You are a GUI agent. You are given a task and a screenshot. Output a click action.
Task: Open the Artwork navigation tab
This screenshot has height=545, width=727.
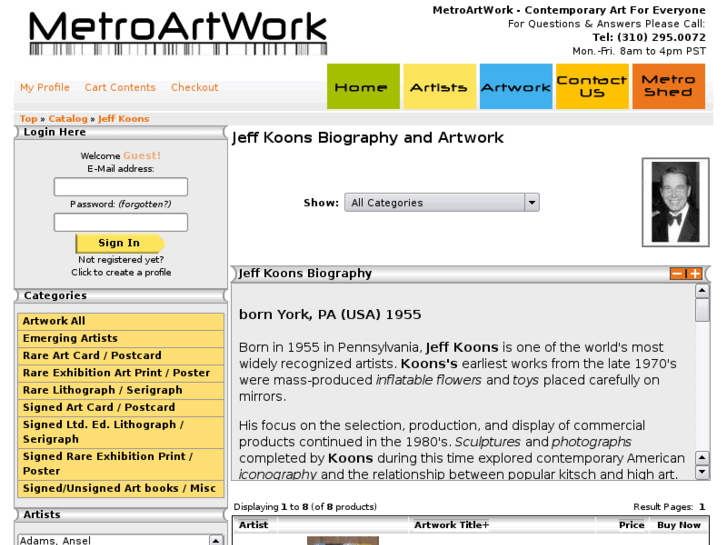516,87
